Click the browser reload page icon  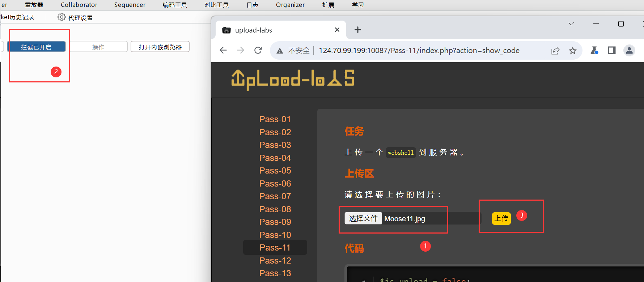(258, 51)
